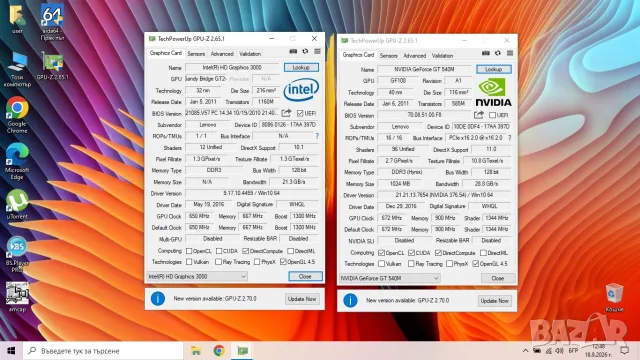Click refresh icon in Intel GPU-Z window
The image size is (640, 360).
pyautogui.click(x=305, y=51)
